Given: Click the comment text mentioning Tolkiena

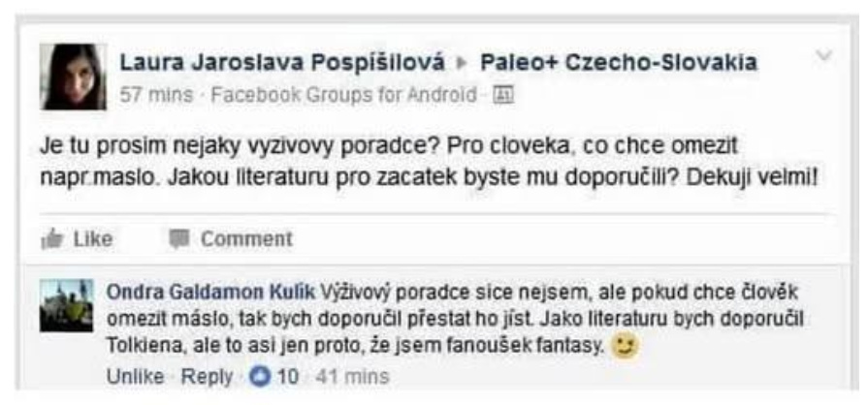Looking at the screenshot, I should click(455, 319).
